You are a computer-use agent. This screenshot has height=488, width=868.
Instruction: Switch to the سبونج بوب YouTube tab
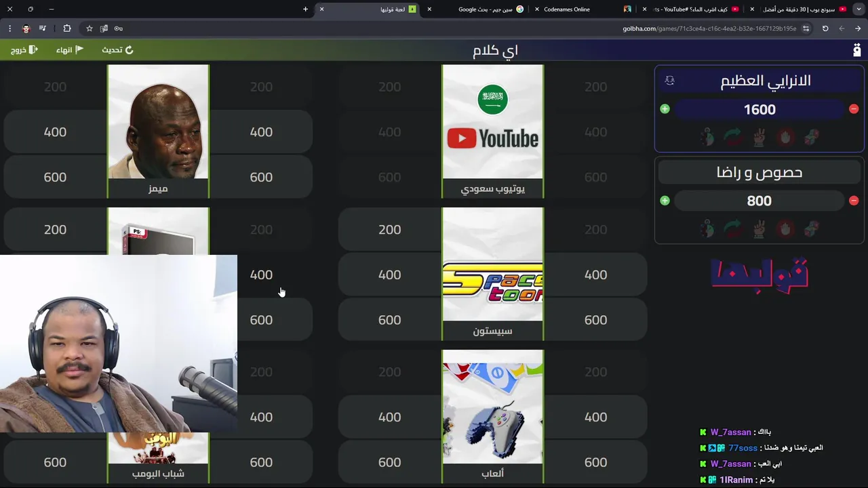point(800,9)
